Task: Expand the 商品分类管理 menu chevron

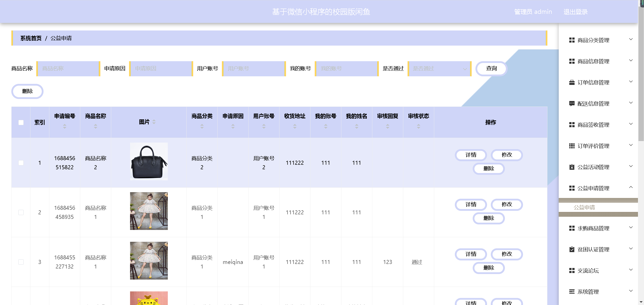Action: (631, 39)
